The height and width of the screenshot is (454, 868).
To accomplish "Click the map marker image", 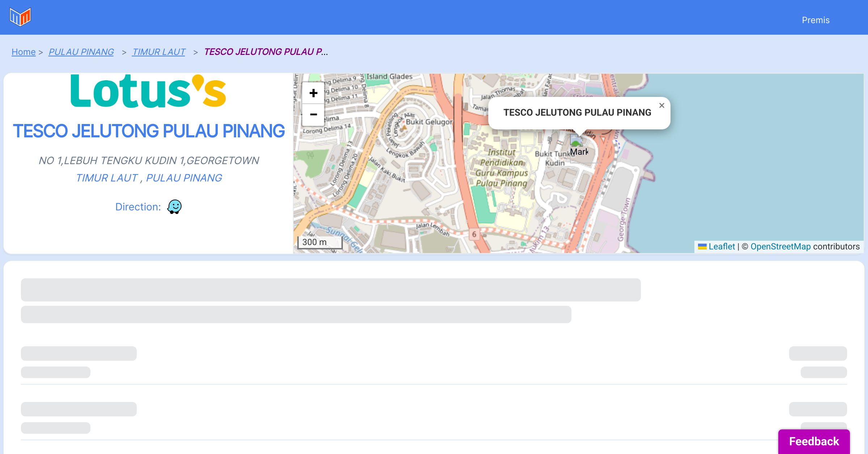I will pos(576,141).
